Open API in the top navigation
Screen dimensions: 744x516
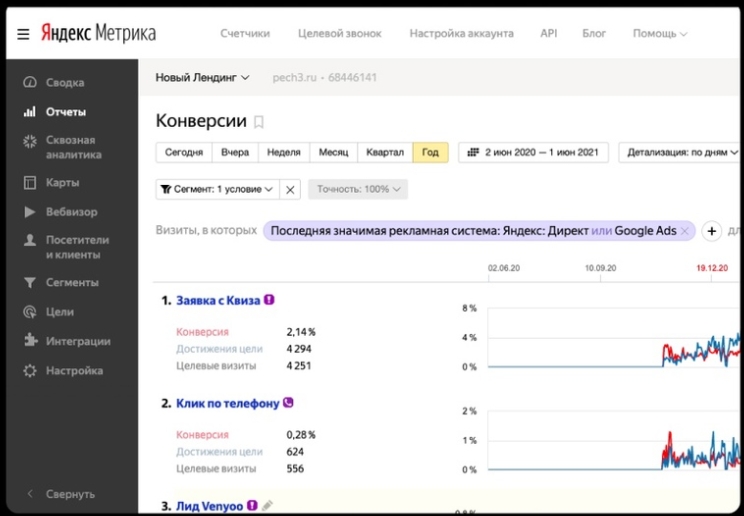(549, 34)
